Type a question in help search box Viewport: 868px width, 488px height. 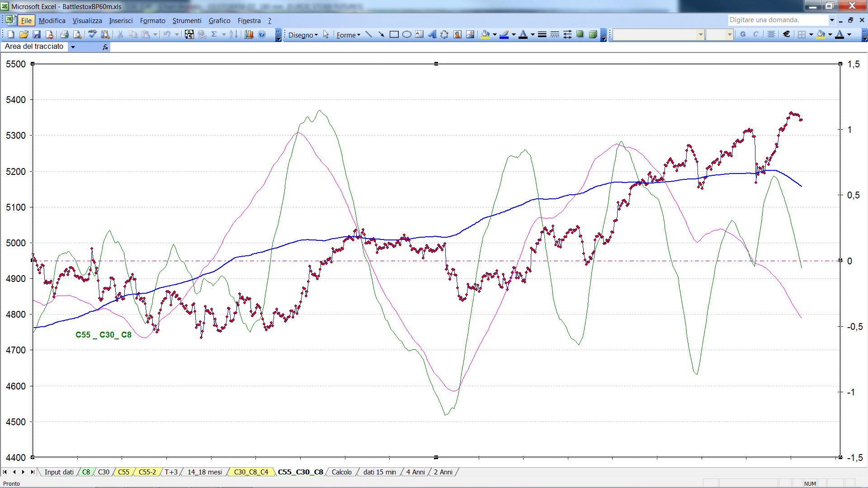[778, 20]
